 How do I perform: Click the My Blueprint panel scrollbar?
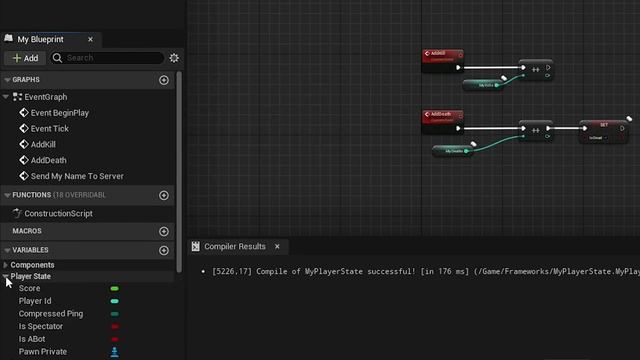tap(179, 171)
